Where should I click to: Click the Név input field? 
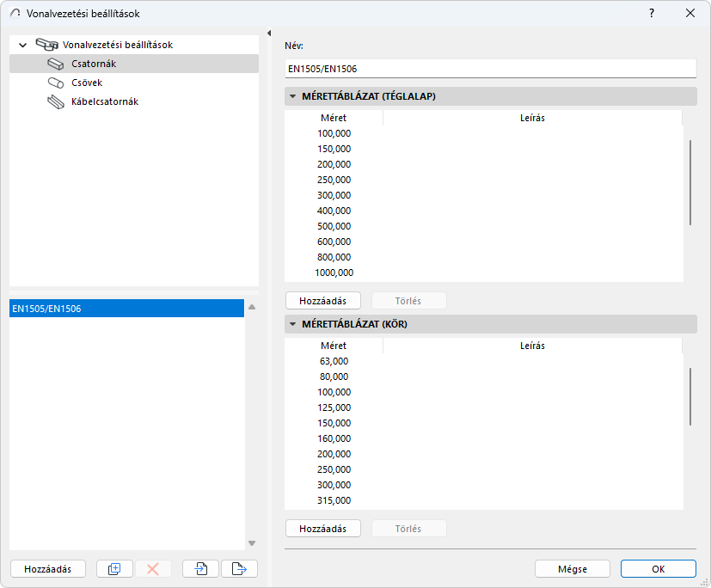[x=490, y=68]
